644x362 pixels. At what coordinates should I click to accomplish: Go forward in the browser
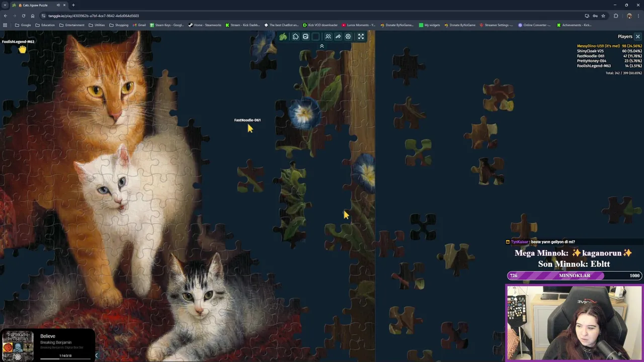14,16
